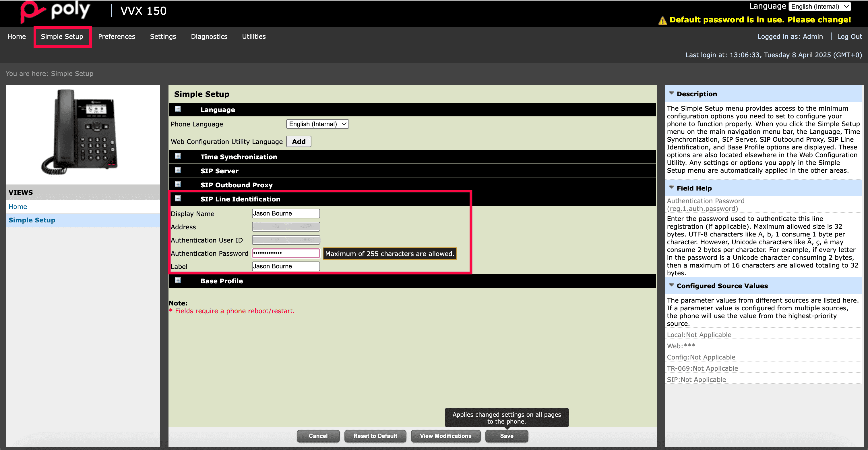
Task: Click the Log Out link
Action: pyautogui.click(x=849, y=36)
